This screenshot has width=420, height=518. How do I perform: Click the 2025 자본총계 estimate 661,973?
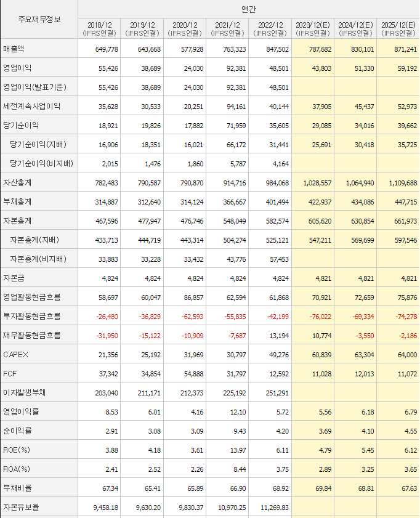tap(405, 221)
